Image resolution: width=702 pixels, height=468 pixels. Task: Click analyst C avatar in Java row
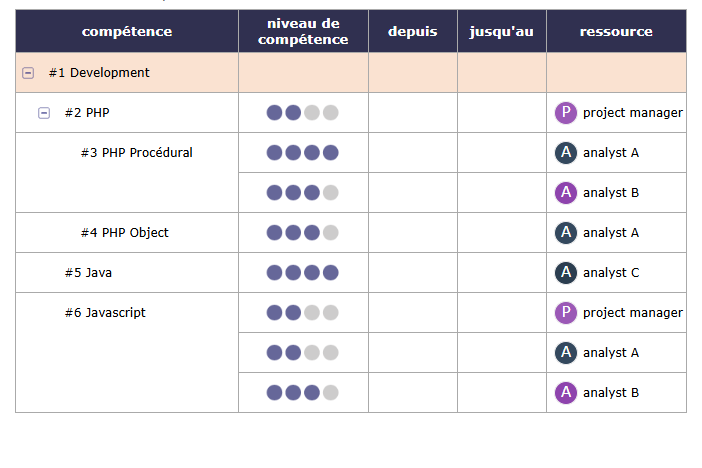click(x=566, y=273)
